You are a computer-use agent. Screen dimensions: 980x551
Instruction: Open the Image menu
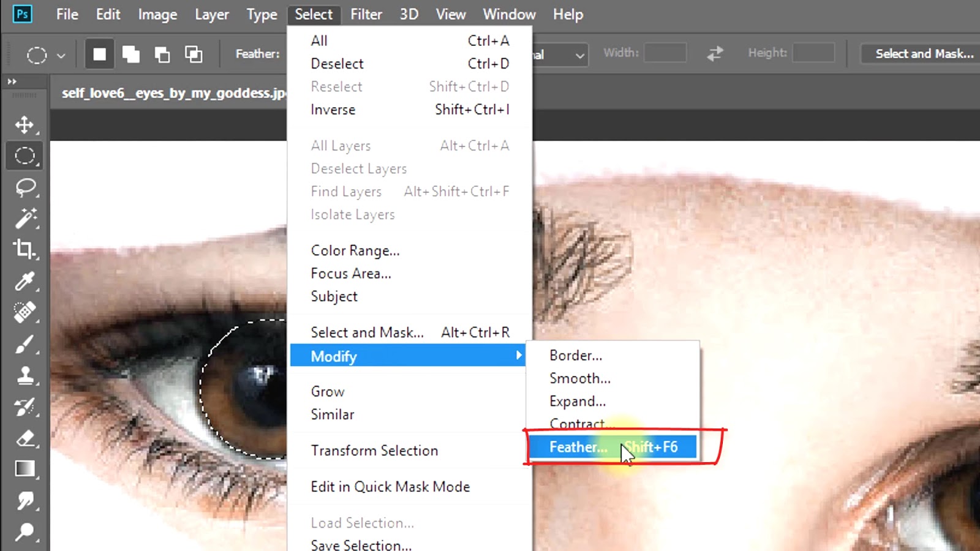[157, 14]
